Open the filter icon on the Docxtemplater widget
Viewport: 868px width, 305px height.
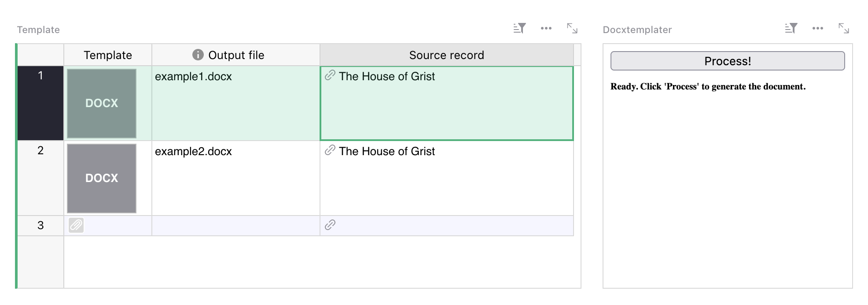point(791,28)
